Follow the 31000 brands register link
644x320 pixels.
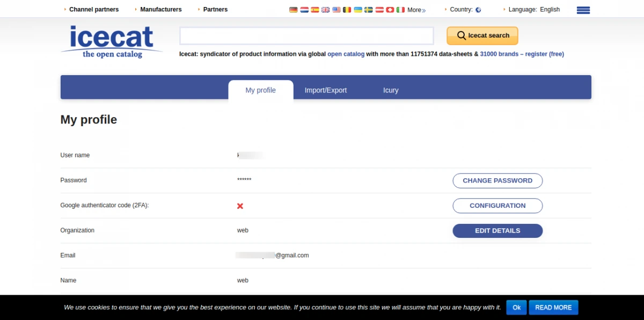pos(522,54)
